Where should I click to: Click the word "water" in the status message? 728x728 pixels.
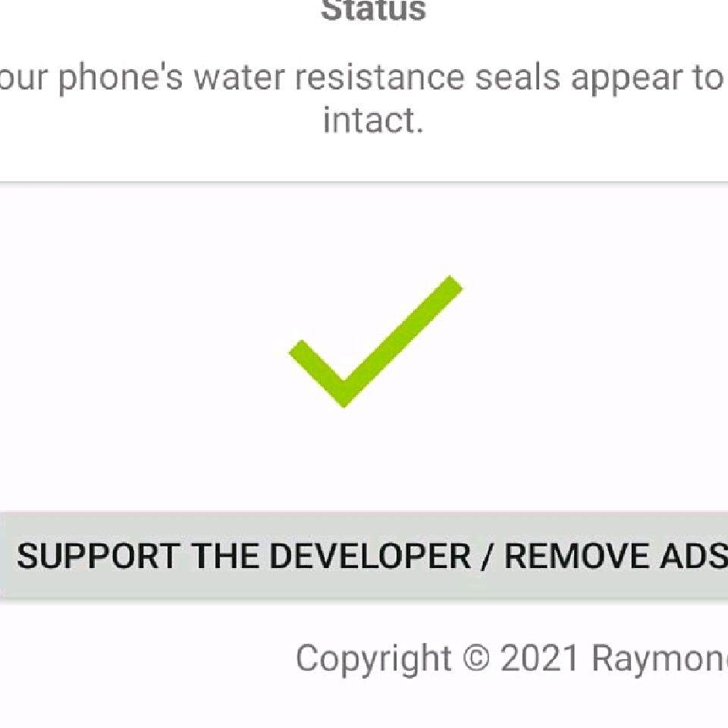[240, 77]
